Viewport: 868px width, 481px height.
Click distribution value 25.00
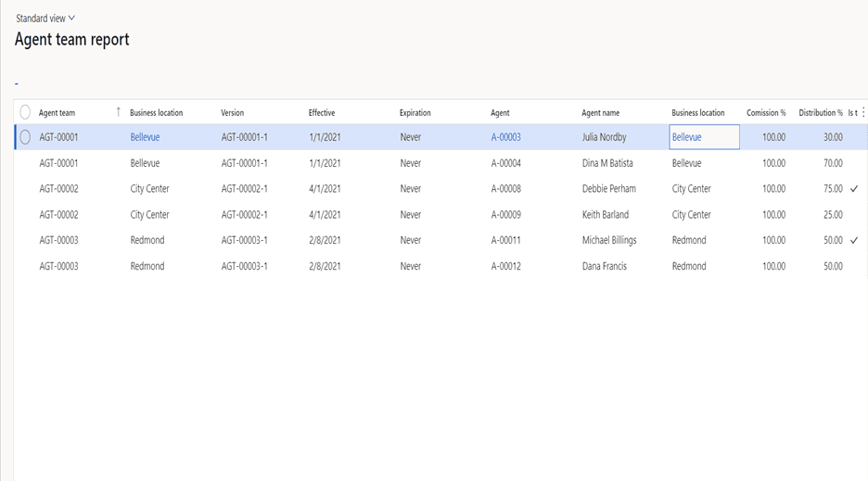pos(833,215)
